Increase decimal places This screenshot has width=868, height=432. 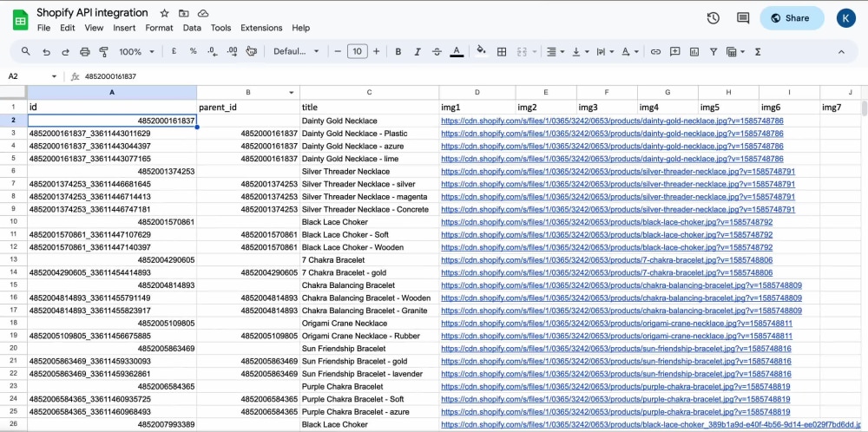pos(232,51)
